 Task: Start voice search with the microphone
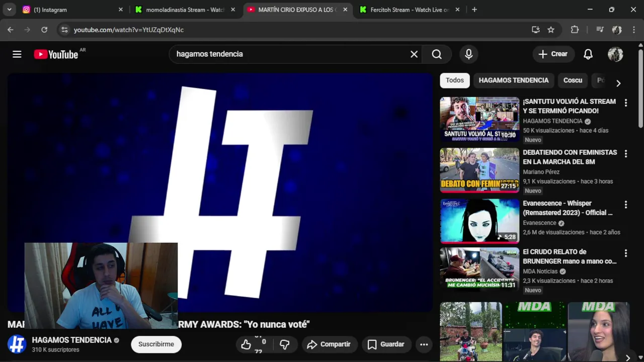click(469, 54)
